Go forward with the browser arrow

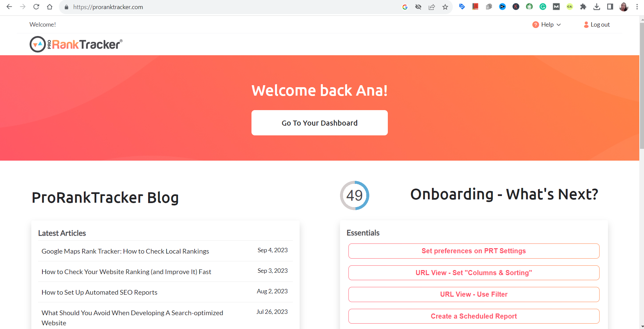click(x=23, y=7)
